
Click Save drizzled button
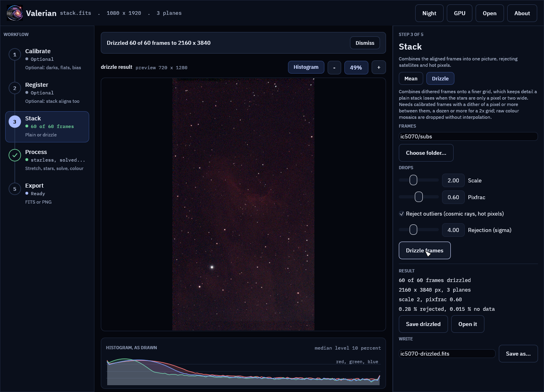[423, 324]
